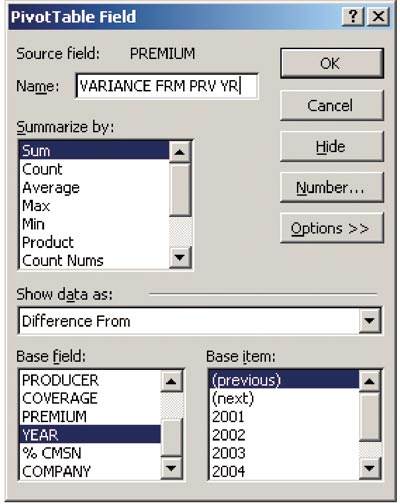Click the OK button
The width and height of the screenshot is (400, 504).
332,63
